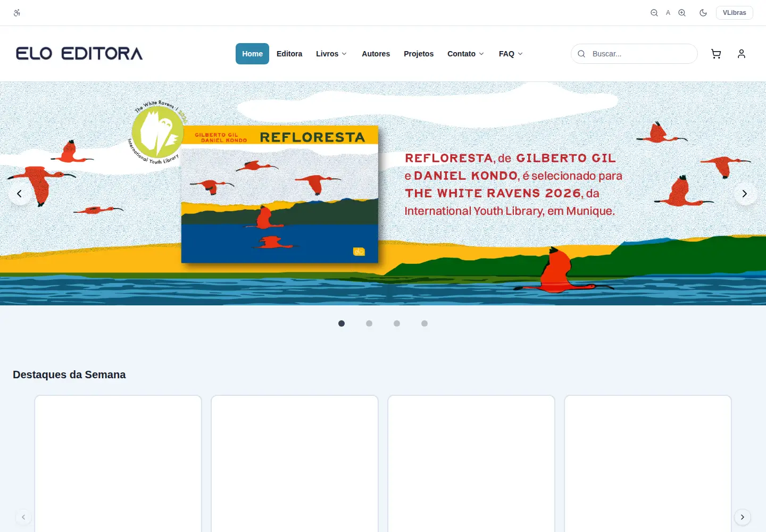Open the accessibility options icon
The width and height of the screenshot is (766, 532).
pos(17,13)
